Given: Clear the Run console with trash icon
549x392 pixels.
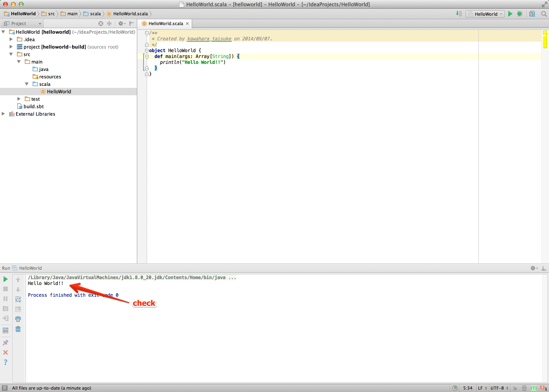Looking at the screenshot, I should click(x=18, y=329).
